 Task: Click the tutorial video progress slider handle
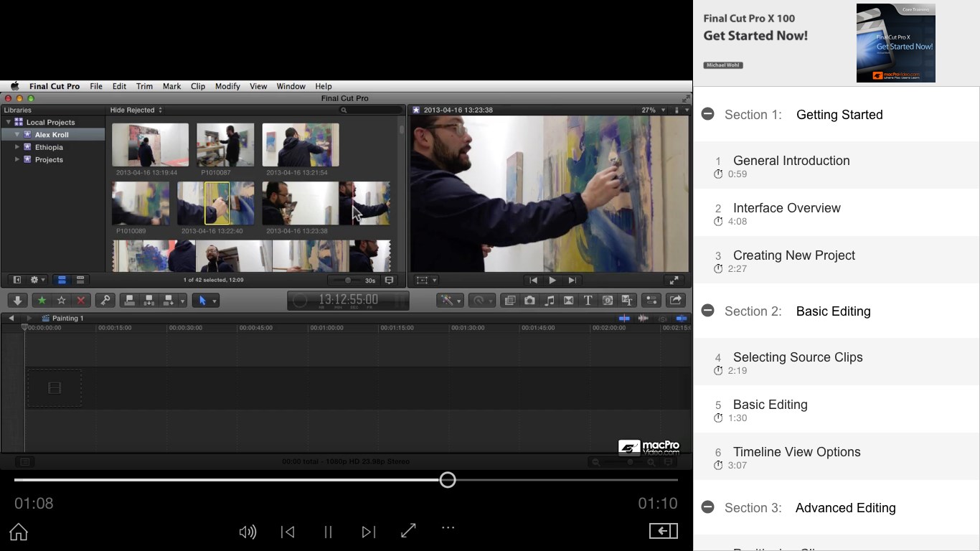click(x=448, y=480)
